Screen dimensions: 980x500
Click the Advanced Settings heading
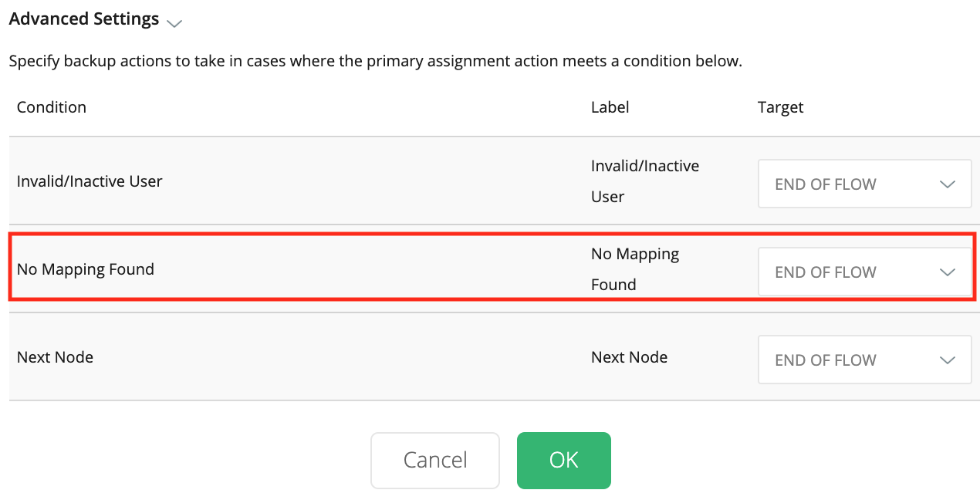84,19
